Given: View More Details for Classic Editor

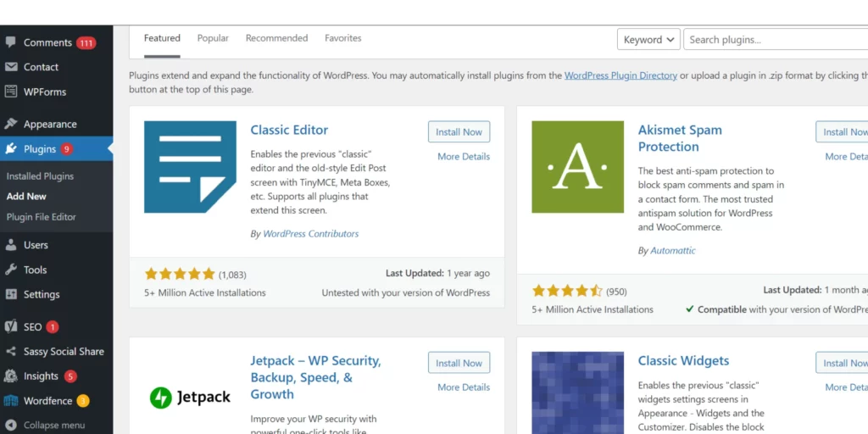Looking at the screenshot, I should click(x=464, y=157).
